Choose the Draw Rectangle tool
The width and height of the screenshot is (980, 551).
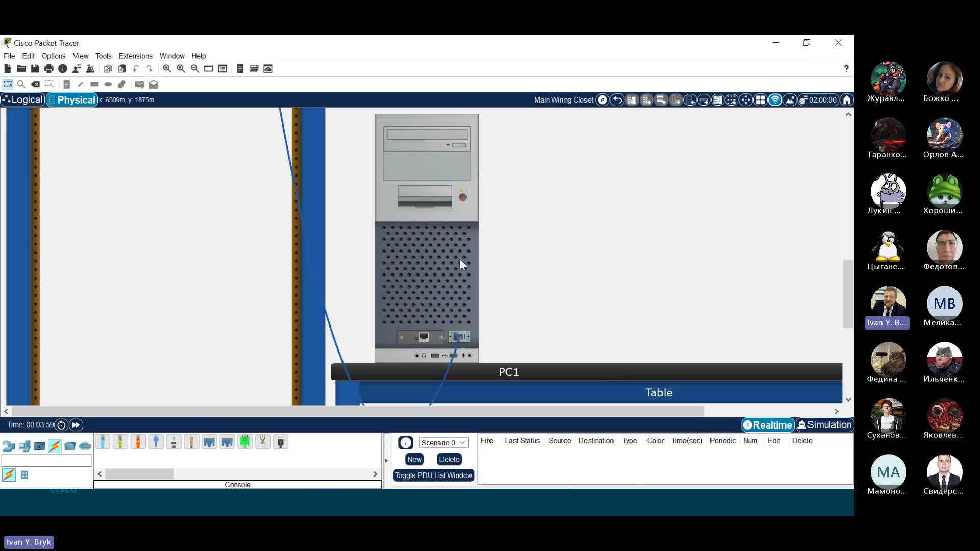click(94, 84)
